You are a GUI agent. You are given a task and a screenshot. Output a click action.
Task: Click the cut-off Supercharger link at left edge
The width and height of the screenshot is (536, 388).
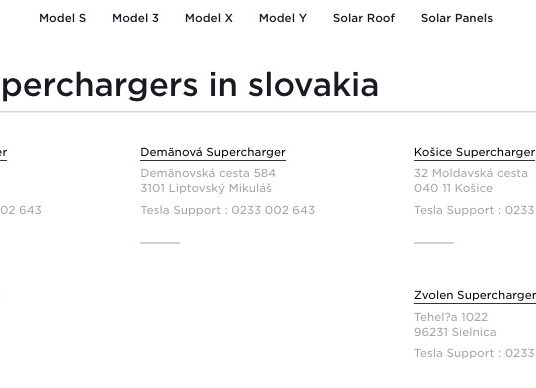coord(3,152)
